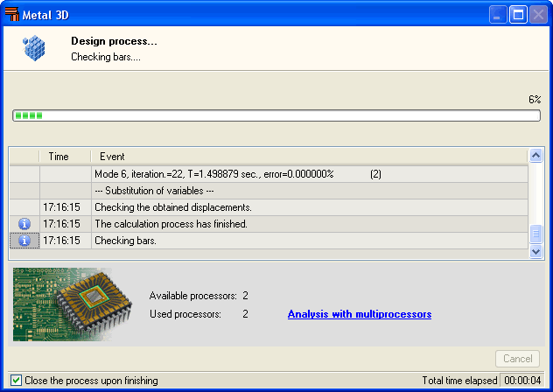Click the processor chip image
The height and width of the screenshot is (392, 553).
tap(73, 304)
